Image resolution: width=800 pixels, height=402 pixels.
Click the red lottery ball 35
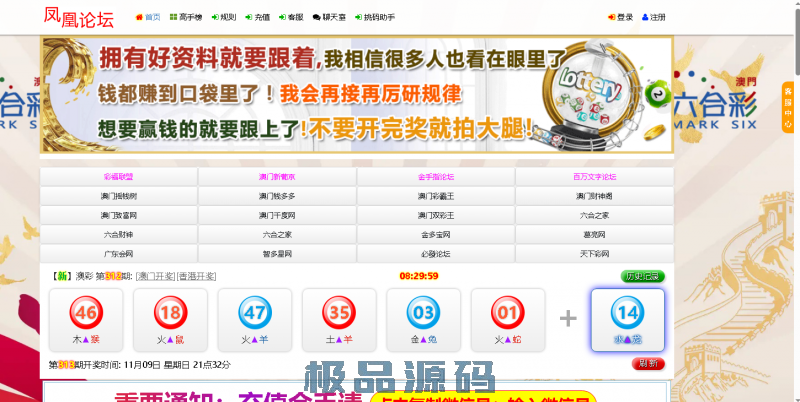(339, 313)
